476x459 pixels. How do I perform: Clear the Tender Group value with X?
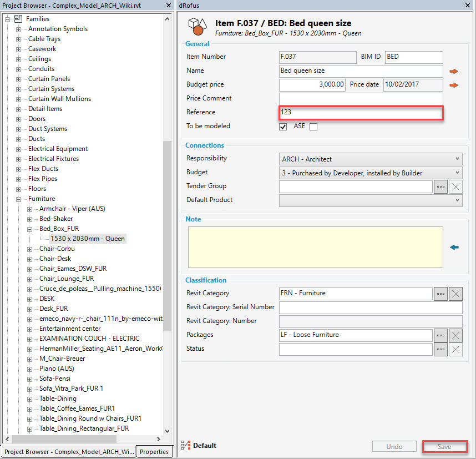coord(455,186)
